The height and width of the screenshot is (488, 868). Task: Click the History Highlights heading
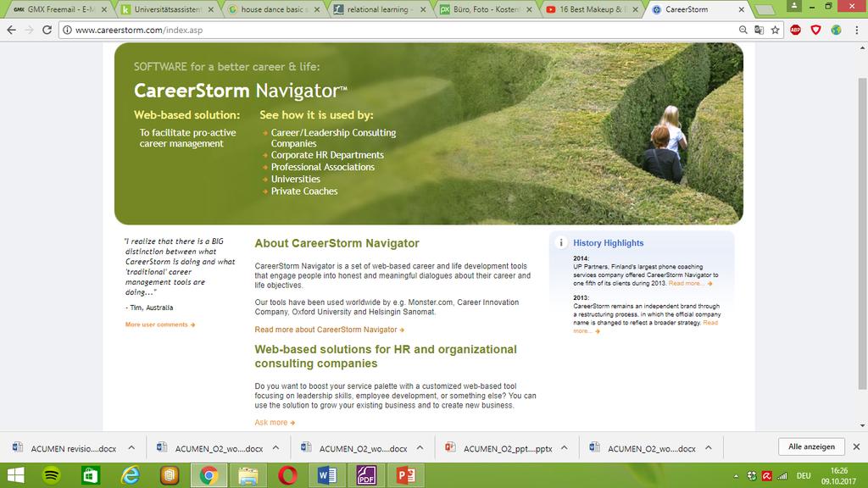click(x=608, y=243)
